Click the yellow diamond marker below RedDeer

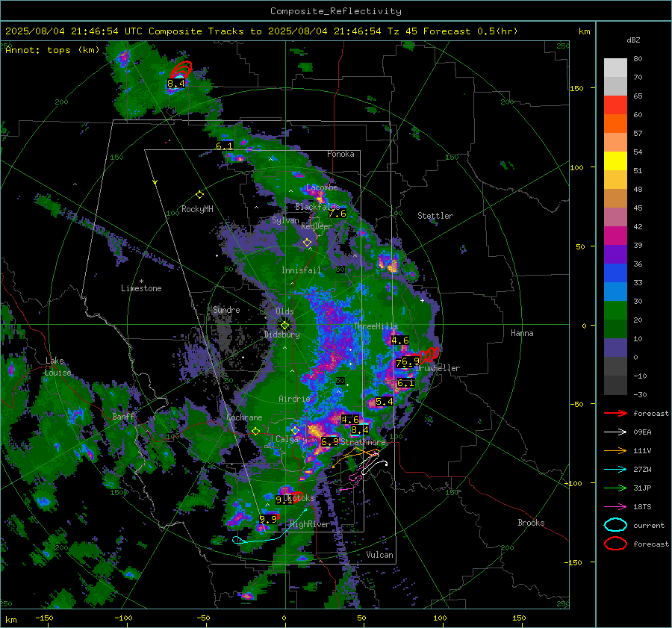307,243
